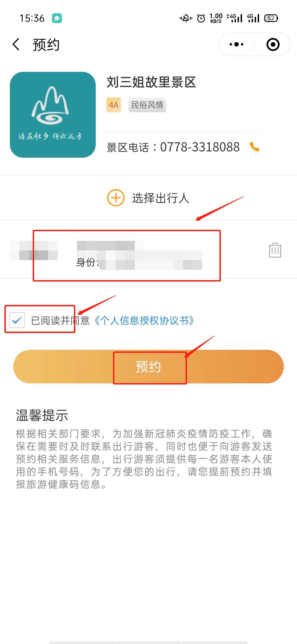
Task: Tap the orange 预约 button
Action: point(148,367)
